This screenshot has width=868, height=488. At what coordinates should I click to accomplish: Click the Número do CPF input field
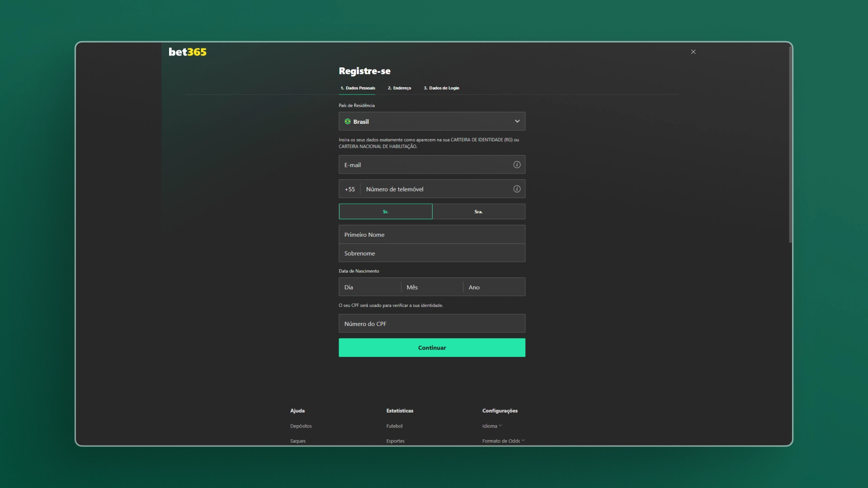coord(432,323)
